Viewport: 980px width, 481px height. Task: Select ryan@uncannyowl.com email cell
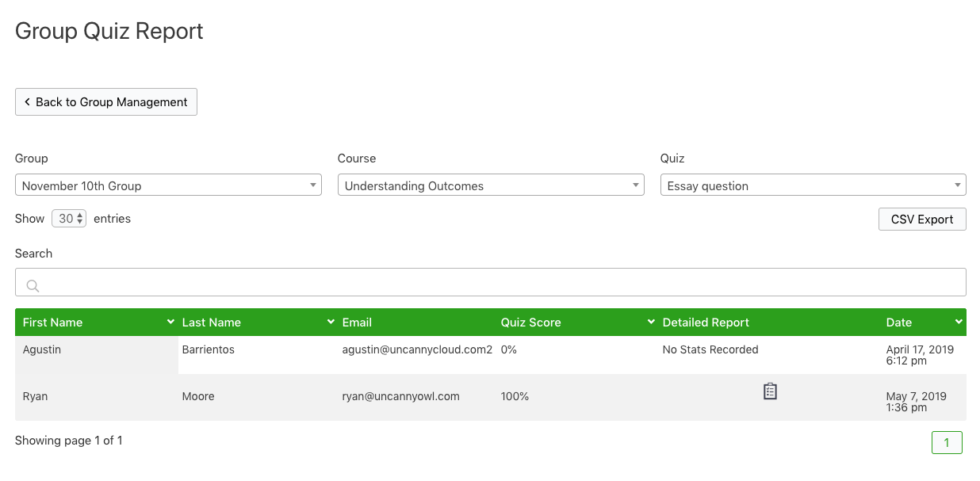(x=400, y=396)
